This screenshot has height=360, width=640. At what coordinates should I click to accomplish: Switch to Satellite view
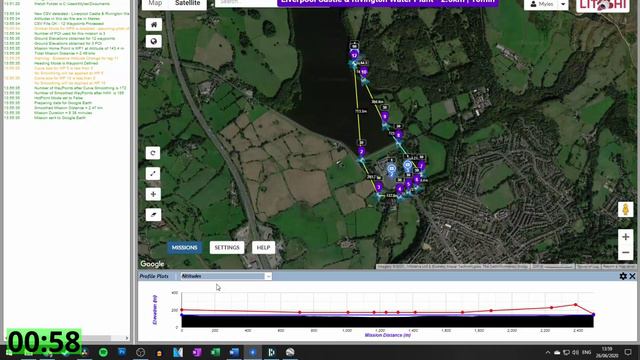click(187, 3)
